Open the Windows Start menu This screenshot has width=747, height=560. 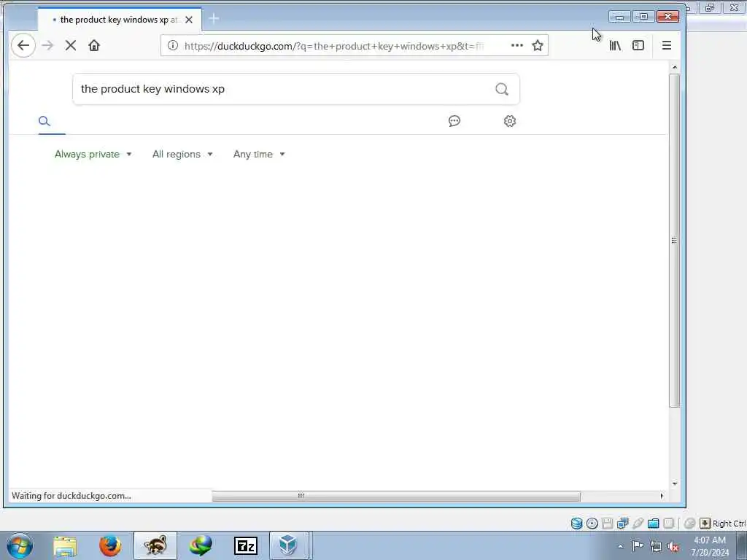20,545
